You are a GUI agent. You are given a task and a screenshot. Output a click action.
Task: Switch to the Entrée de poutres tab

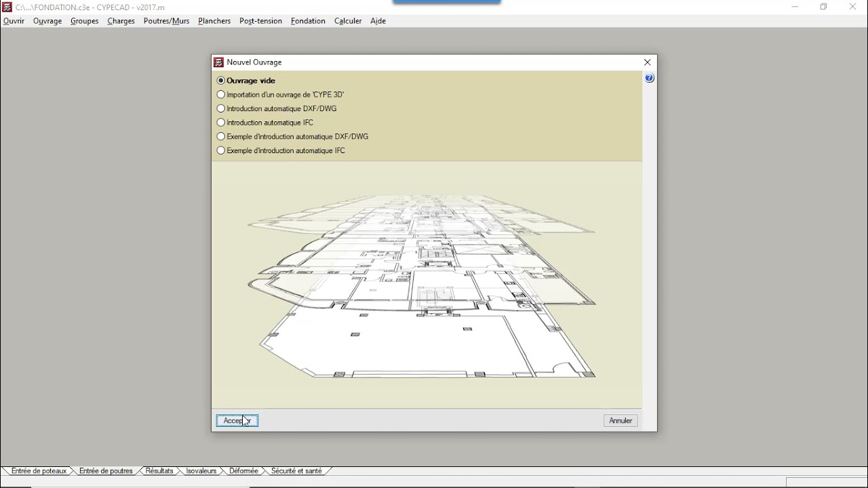106,471
